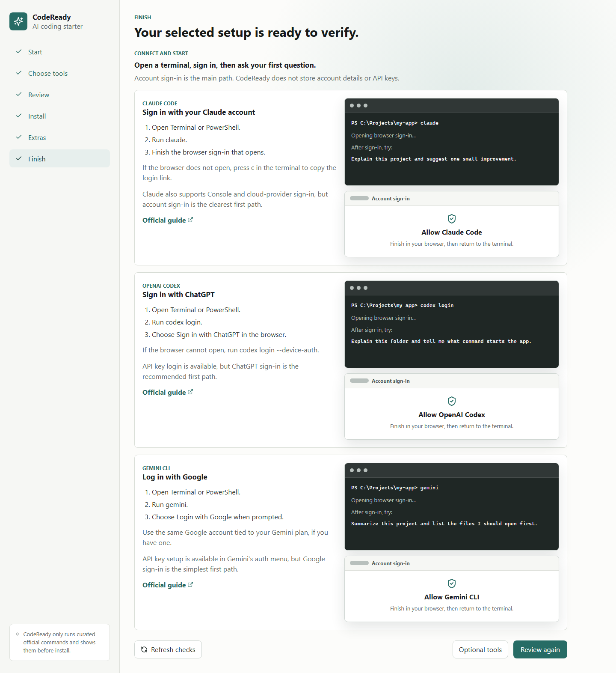616x673 pixels.
Task: Click "Open a terminal, sign in, then ask your first question."
Action: [x=225, y=65]
